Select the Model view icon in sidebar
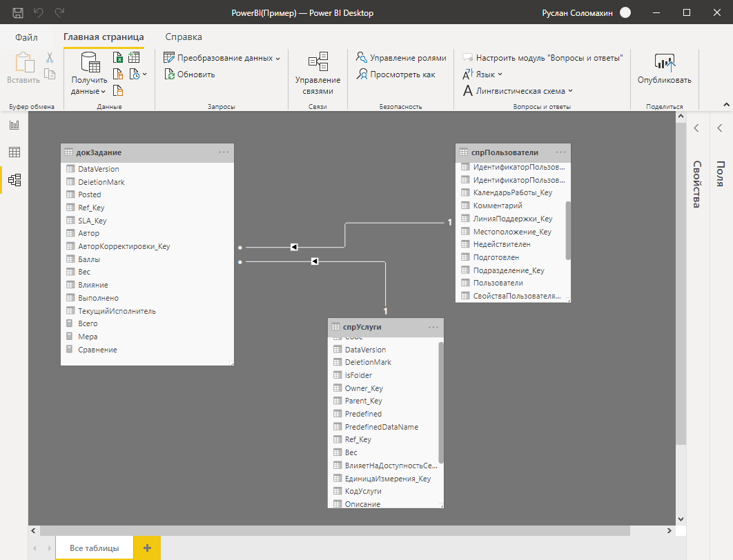Image resolution: width=733 pixels, height=560 pixels. point(14,180)
